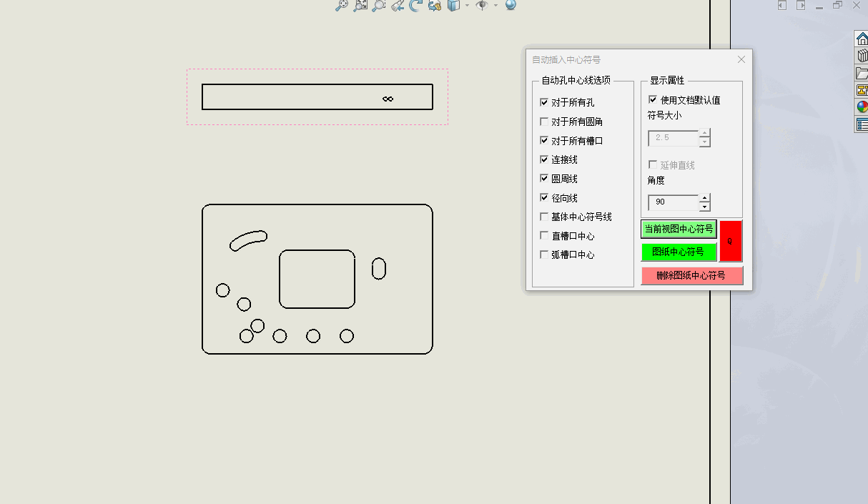Click the 符号大小 down stepper arrow
Viewport: 868px width, 504px height.
click(704, 142)
